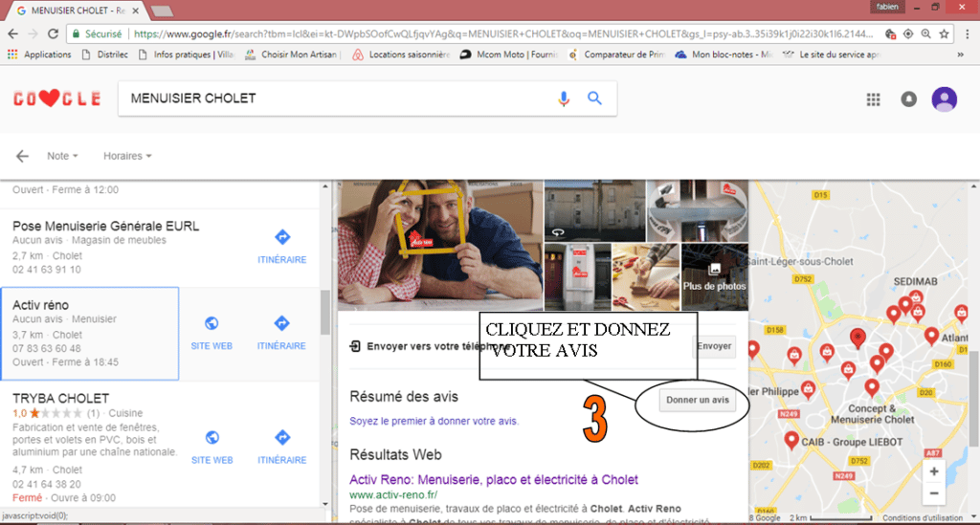Open the Google account avatar
This screenshot has width=980, height=525.
tap(944, 99)
